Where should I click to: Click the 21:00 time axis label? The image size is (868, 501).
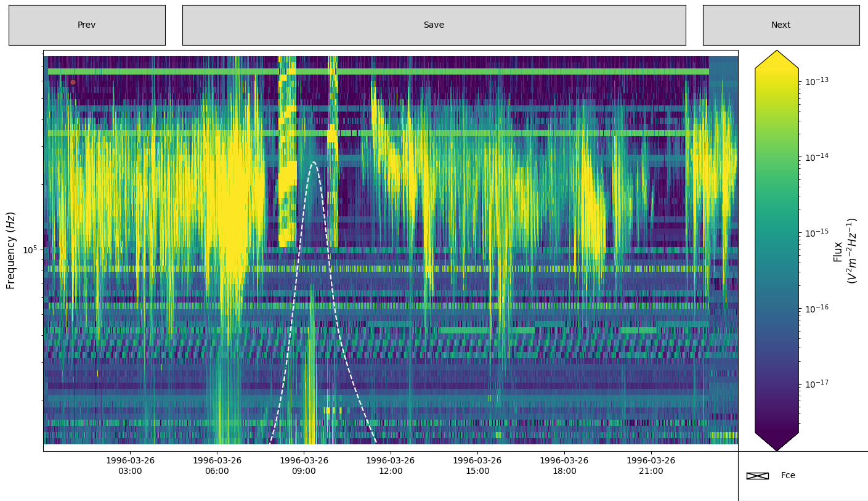pos(651,466)
